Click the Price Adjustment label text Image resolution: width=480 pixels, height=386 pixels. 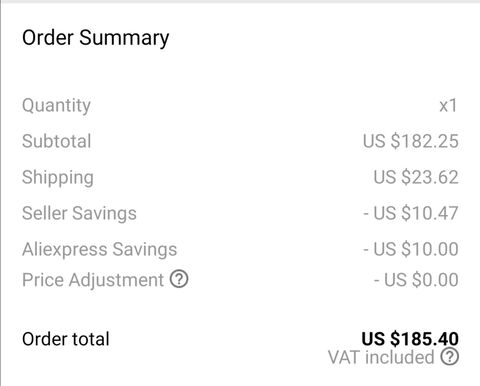point(93,280)
